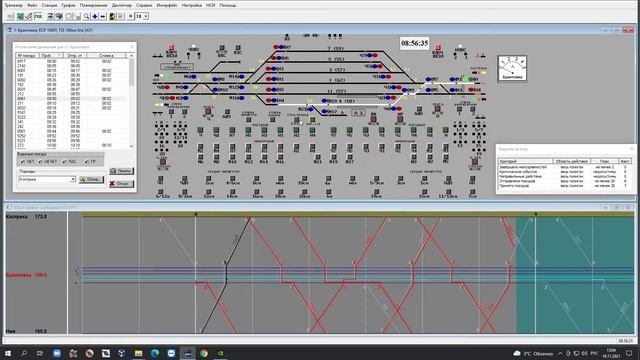
Task: Click the green-framed lettered toolbar icon
Action: tap(38, 16)
